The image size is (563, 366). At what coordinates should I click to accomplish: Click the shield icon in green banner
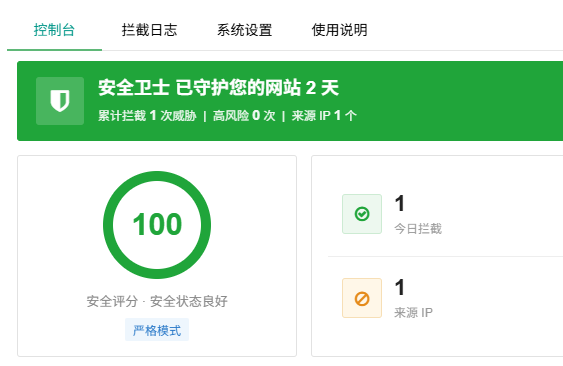[x=60, y=101]
